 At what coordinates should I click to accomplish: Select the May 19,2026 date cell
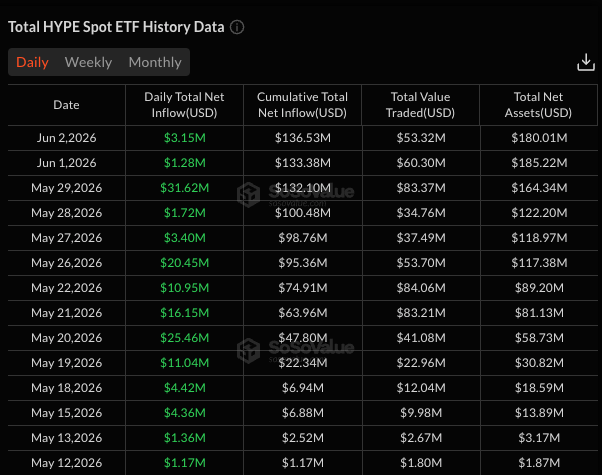66,362
